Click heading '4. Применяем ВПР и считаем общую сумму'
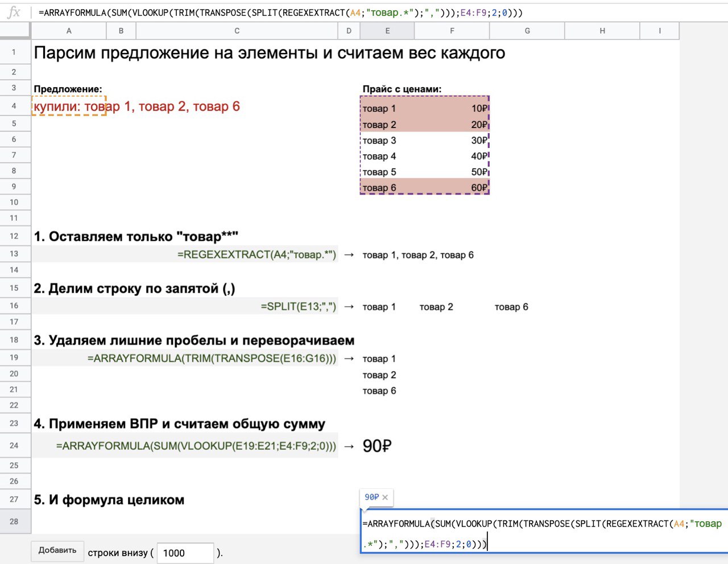Viewport: 728px width, 564px height. [x=180, y=424]
